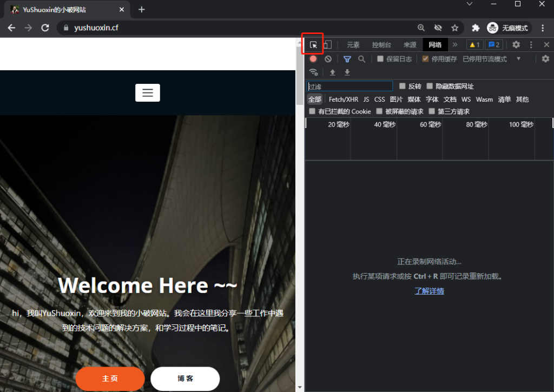Screen dimensions: 554x392
Task: Click the network filter funnel icon
Action: tap(347, 59)
